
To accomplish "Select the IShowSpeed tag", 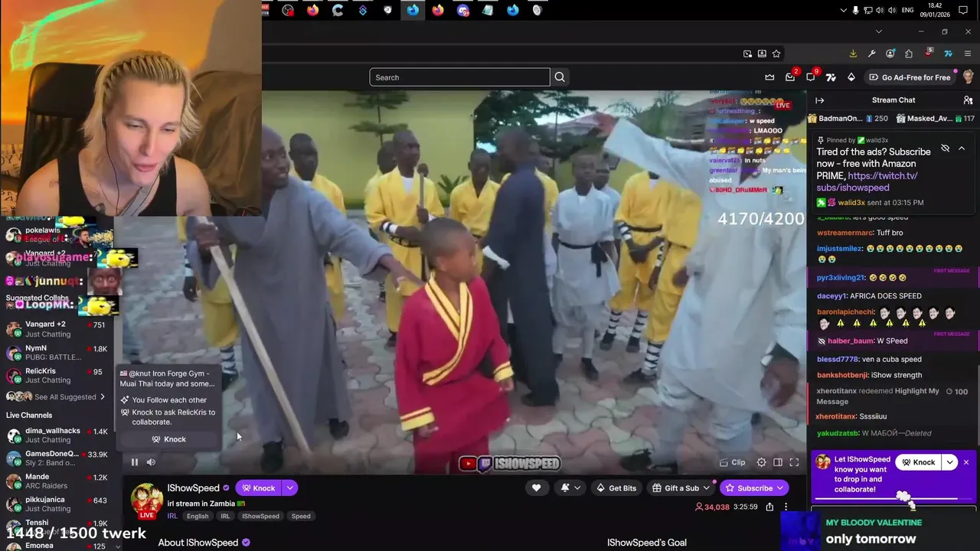I will tap(261, 517).
